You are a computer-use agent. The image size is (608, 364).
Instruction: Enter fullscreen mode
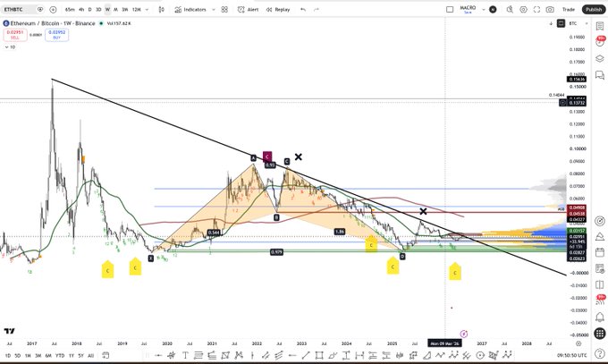(536, 9)
